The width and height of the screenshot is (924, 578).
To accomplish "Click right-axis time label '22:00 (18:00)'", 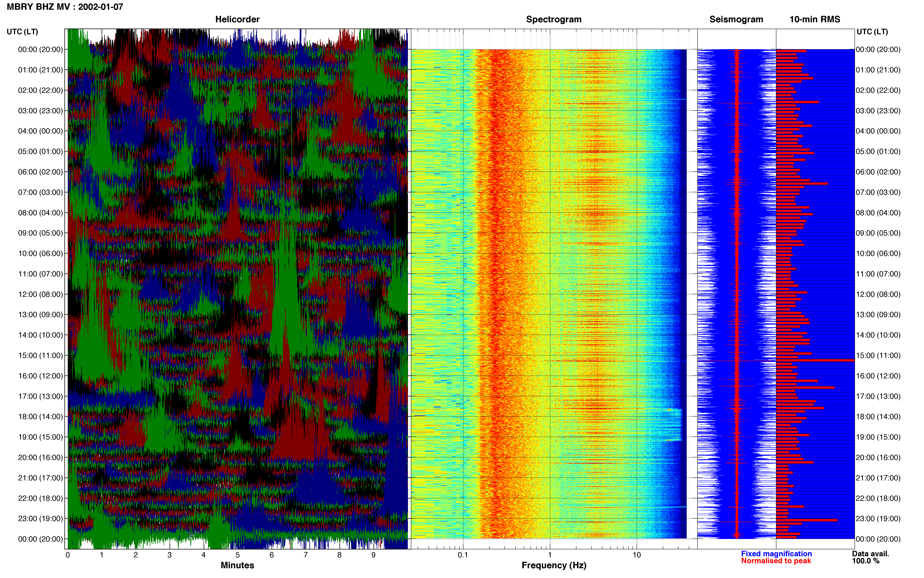I will point(878,498).
